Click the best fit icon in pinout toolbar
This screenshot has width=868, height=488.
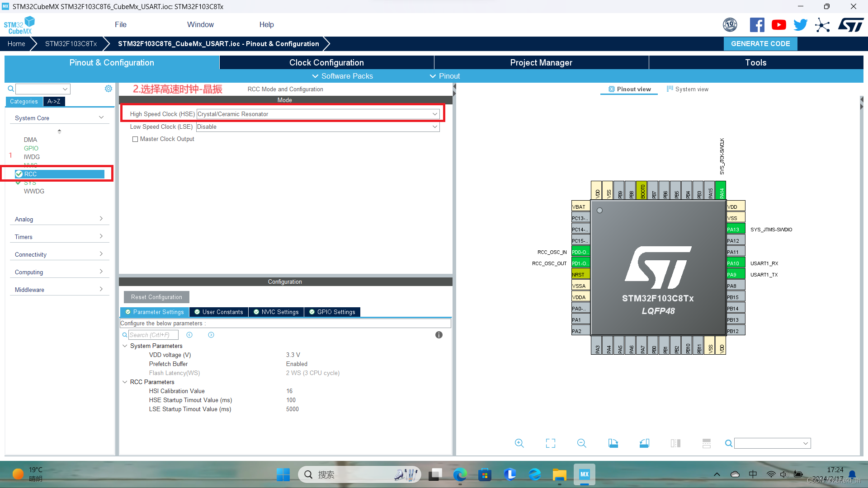tap(550, 443)
